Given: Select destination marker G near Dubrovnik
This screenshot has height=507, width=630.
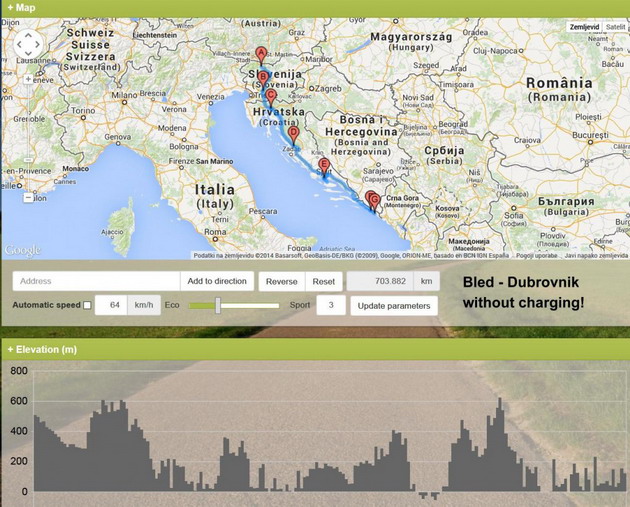Looking at the screenshot, I should (374, 200).
